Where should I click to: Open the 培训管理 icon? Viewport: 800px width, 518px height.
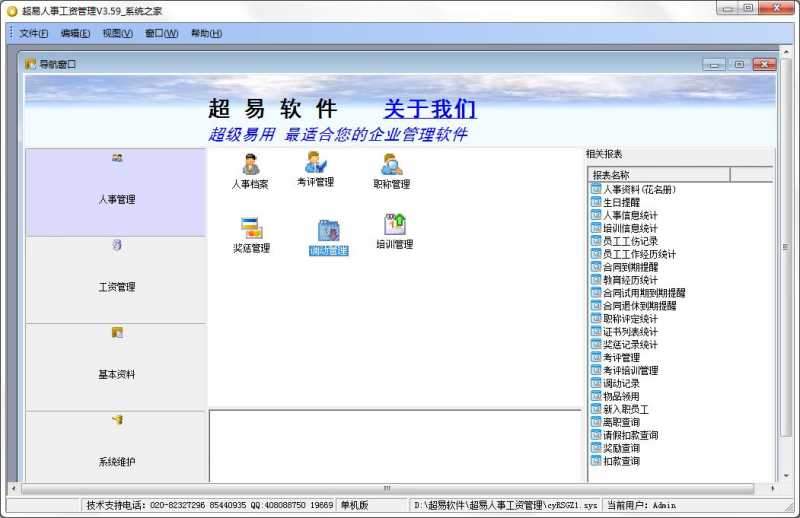pyautogui.click(x=394, y=226)
